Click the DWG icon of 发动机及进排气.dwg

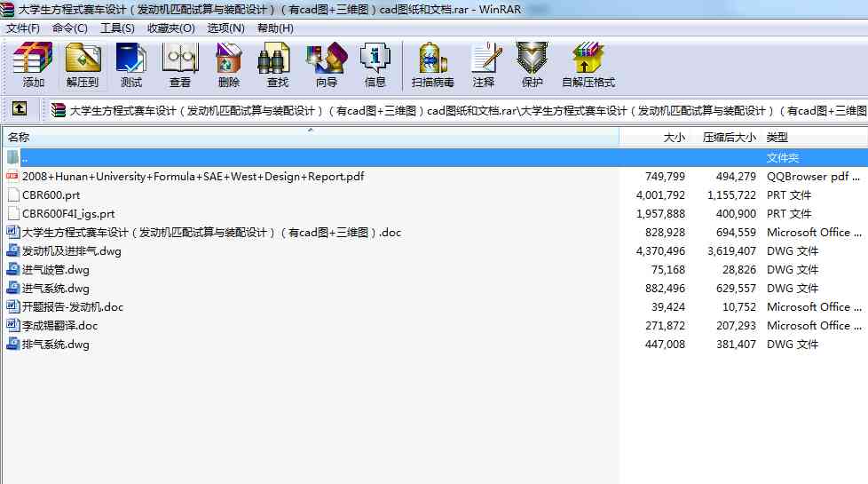[12, 250]
